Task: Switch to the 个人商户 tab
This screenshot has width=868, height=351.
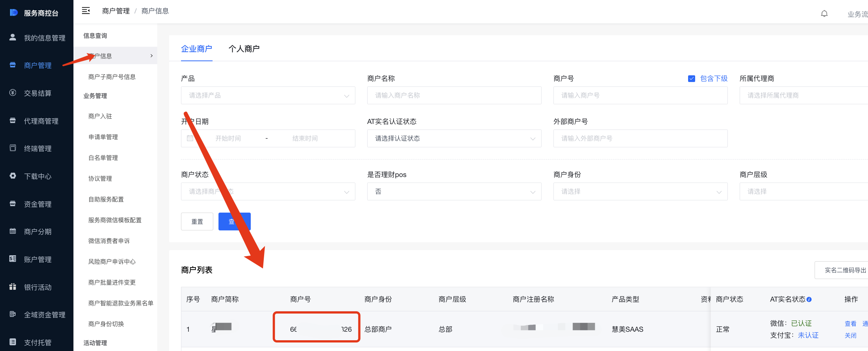Action: tap(244, 49)
